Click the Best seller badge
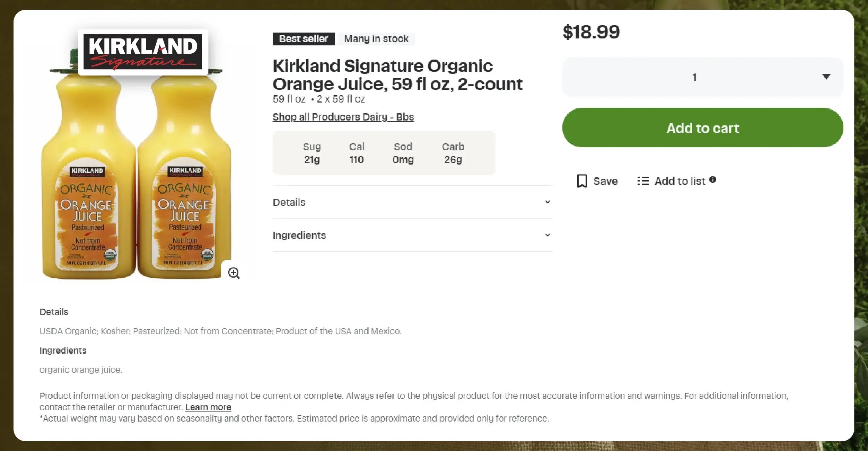 (303, 38)
